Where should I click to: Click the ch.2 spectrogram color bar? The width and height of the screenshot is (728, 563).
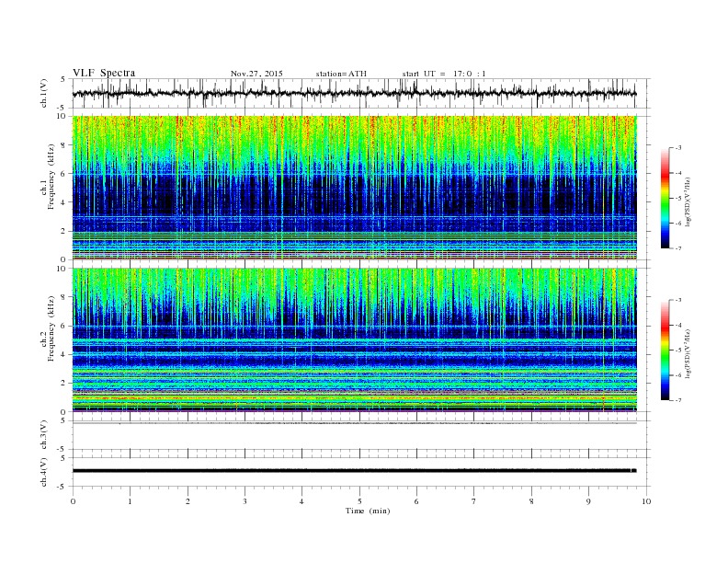tap(665, 350)
